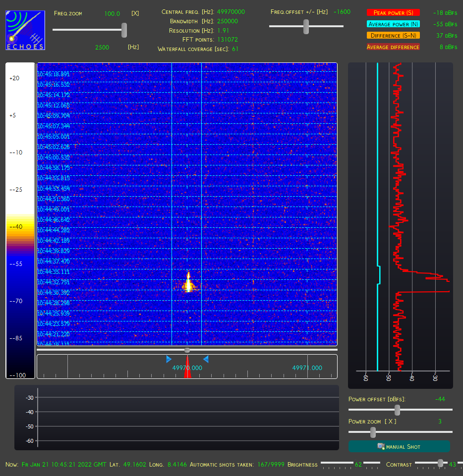This screenshot has height=476, width=463.
Task: Click the Manual Shot button
Action: coord(399,446)
